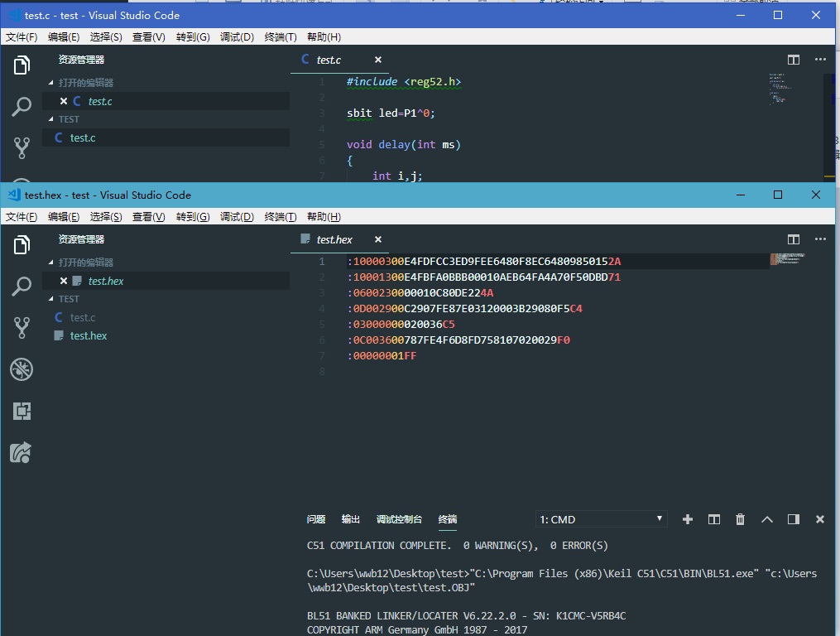Create a new terminal with plus icon
Viewport: 840px width, 636px height.
coord(688,519)
